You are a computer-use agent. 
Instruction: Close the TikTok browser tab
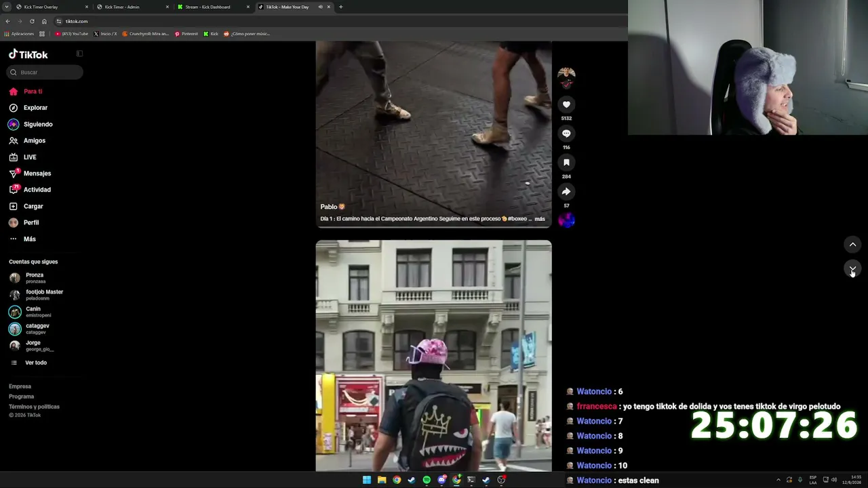point(329,7)
